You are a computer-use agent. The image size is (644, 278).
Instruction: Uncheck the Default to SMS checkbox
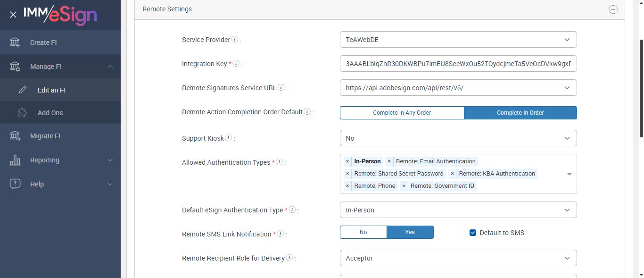(473, 233)
